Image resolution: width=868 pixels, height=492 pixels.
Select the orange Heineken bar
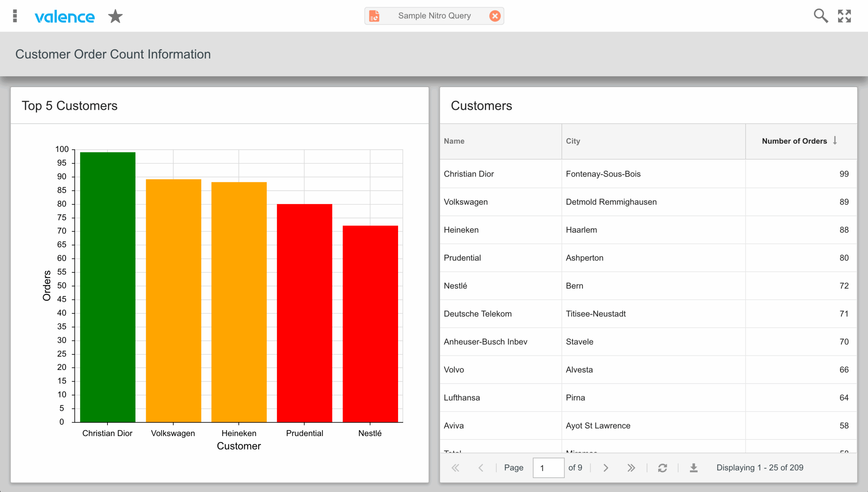(239, 302)
